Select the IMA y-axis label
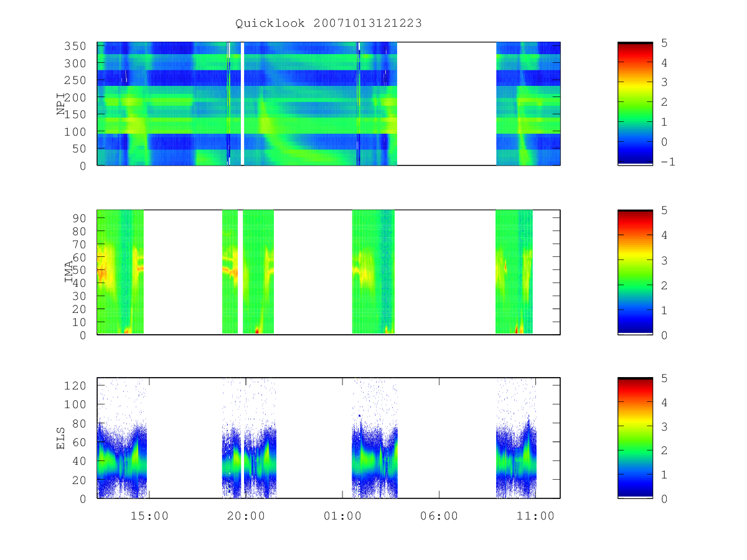This screenshot has width=747, height=560. (x=70, y=272)
